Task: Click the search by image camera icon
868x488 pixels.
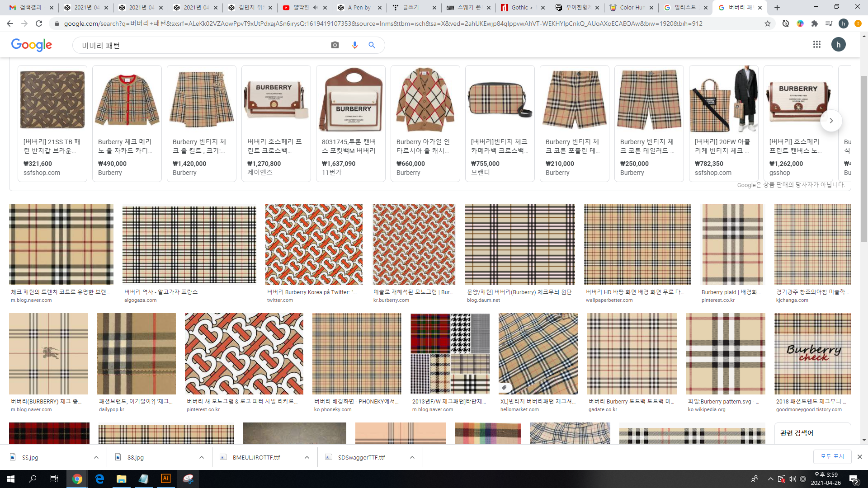Action: pyautogui.click(x=335, y=45)
